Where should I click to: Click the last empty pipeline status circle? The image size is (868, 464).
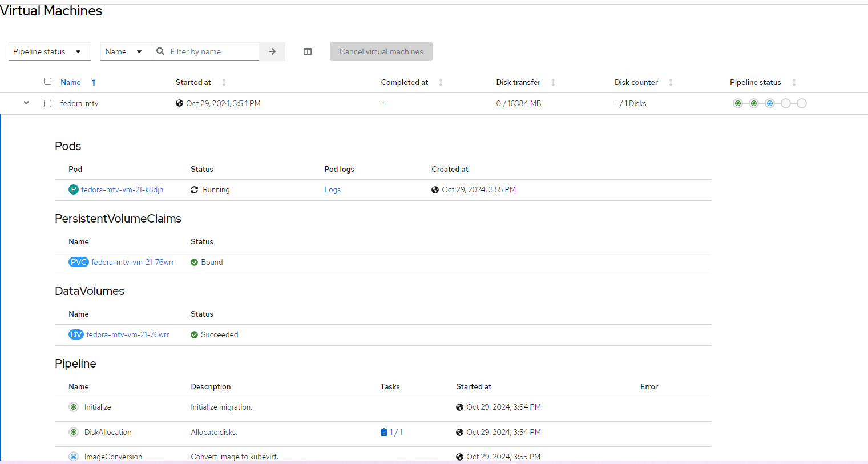802,103
